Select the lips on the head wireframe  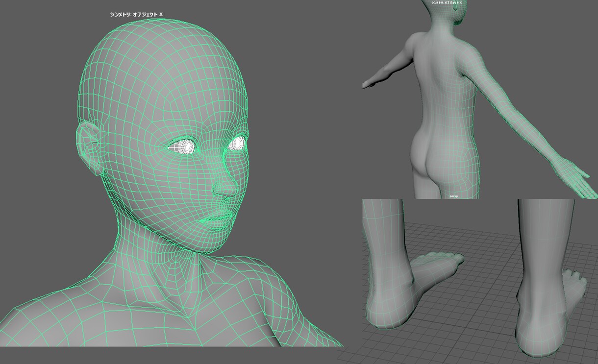pos(216,220)
